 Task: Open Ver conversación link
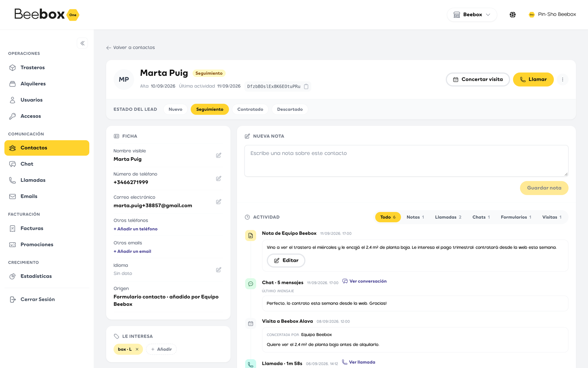(x=365, y=281)
